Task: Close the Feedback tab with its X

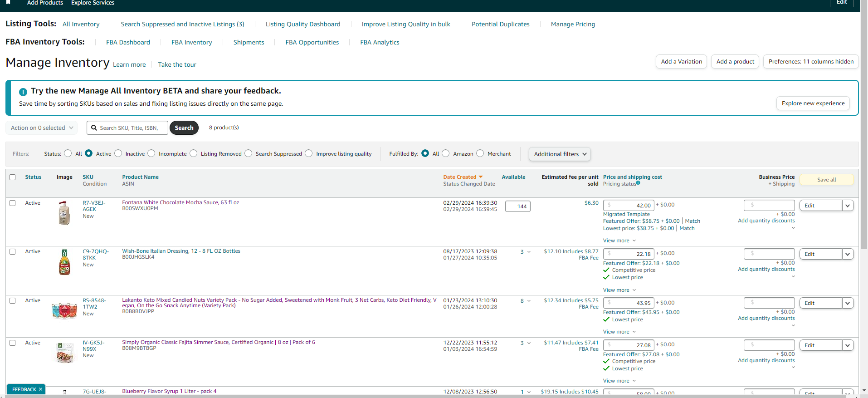Action: click(x=40, y=389)
